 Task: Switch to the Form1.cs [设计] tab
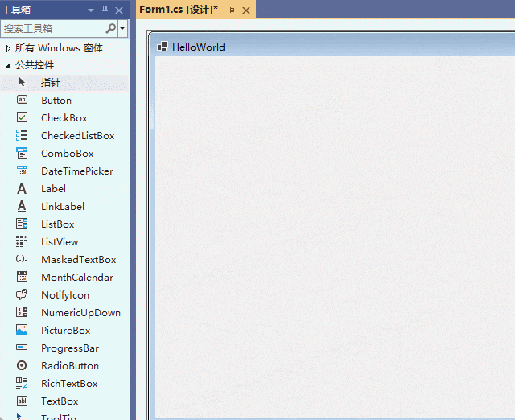179,10
